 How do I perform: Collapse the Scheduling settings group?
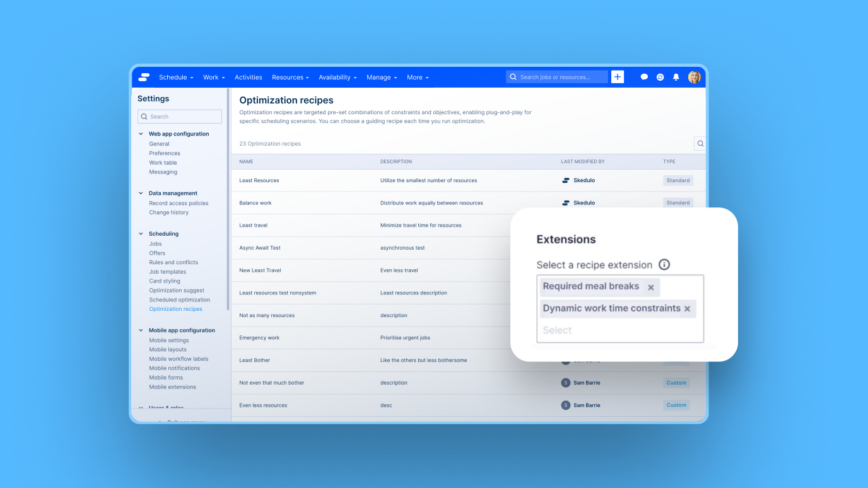pos(141,234)
